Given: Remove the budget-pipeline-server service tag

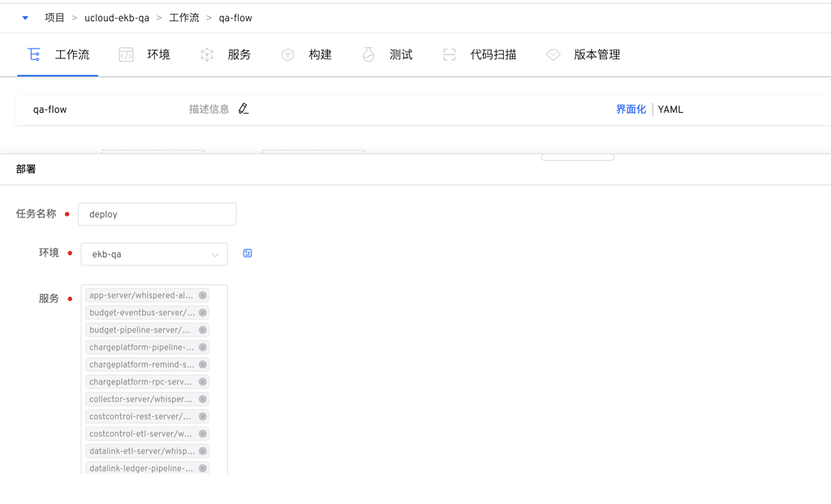Looking at the screenshot, I should [204, 330].
